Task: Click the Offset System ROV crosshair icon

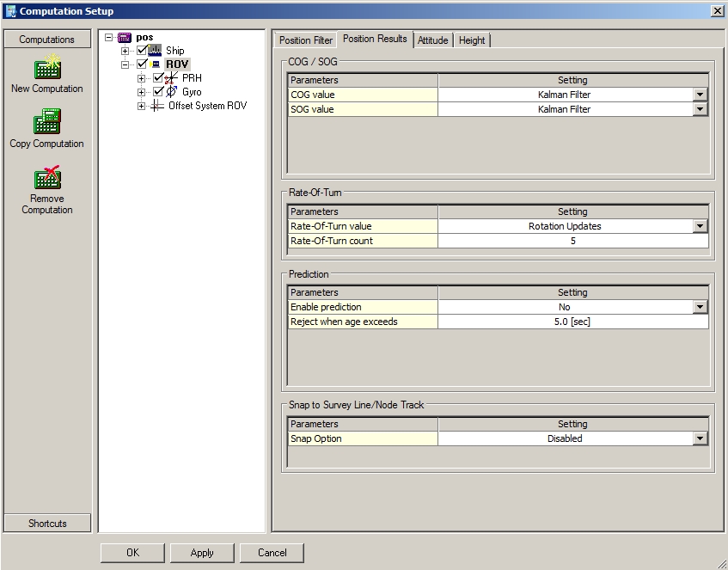Action: (x=156, y=106)
